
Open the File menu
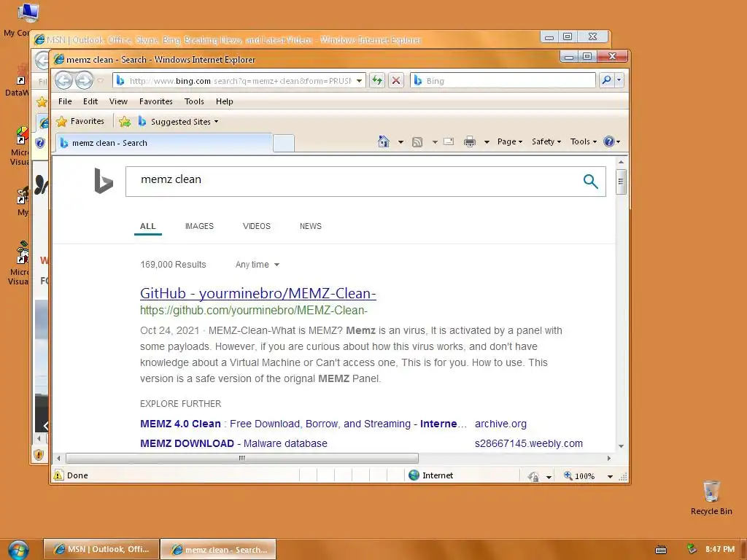pos(65,101)
